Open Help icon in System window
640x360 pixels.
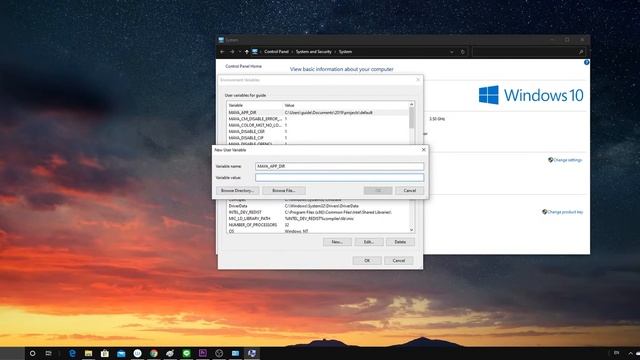click(587, 62)
